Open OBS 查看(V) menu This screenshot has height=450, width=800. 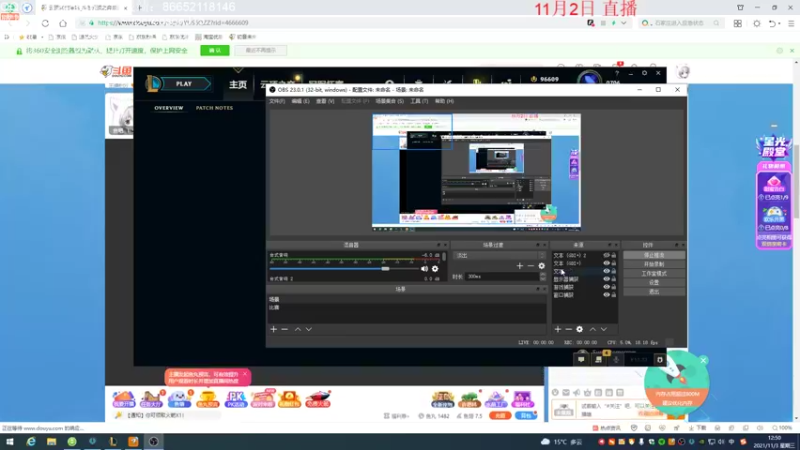pos(325,101)
